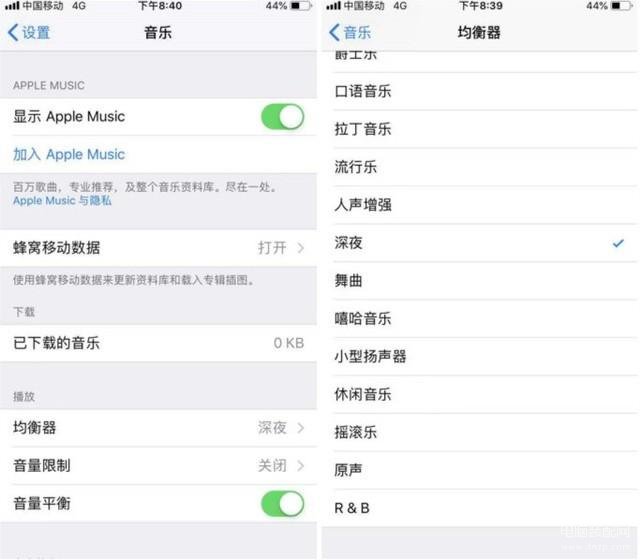
Task: Tap the right screen signal bars
Action: coord(333,6)
